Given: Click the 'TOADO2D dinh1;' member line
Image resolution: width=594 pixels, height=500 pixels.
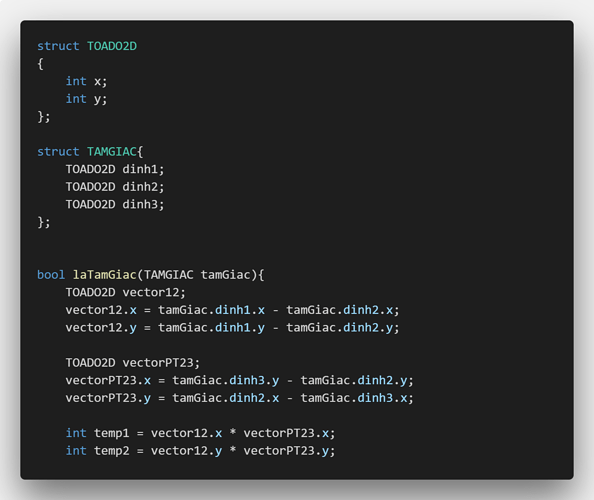Looking at the screenshot, I should coord(115,169).
